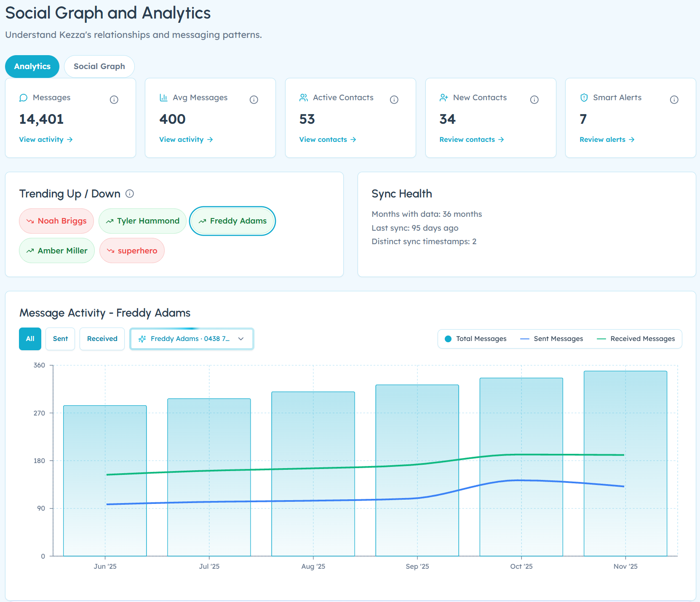Toggle the Sent Messages legend entry
700x602 pixels.
[x=552, y=339]
